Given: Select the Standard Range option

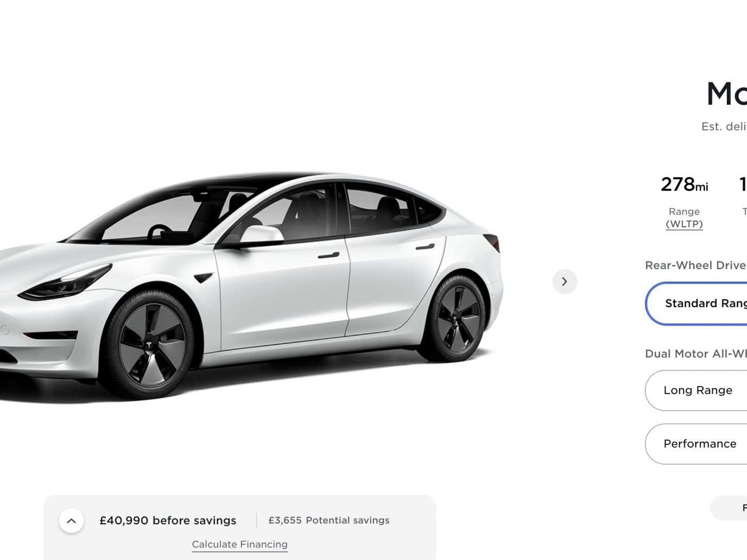Looking at the screenshot, I should 697,303.
